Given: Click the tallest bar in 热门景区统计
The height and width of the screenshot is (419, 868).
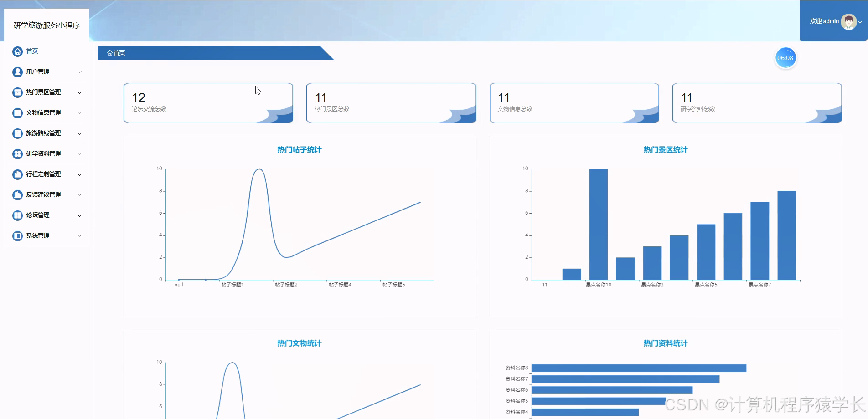Looking at the screenshot, I should tap(599, 224).
